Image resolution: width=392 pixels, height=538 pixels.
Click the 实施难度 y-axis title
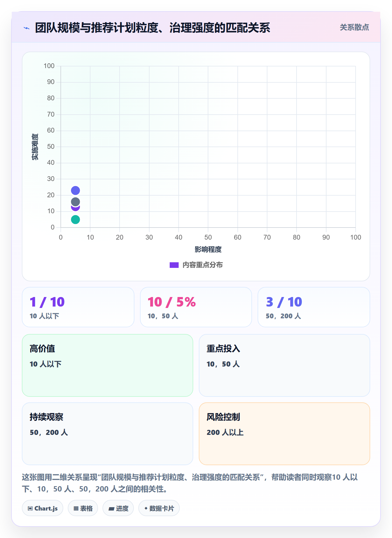point(35,147)
